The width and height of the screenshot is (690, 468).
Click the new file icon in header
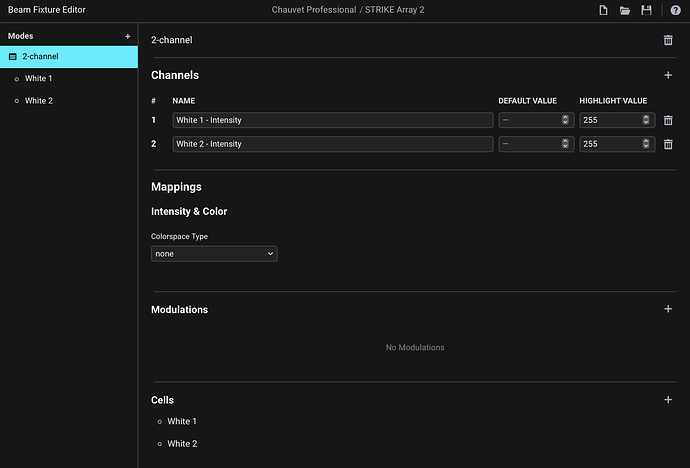(603, 10)
